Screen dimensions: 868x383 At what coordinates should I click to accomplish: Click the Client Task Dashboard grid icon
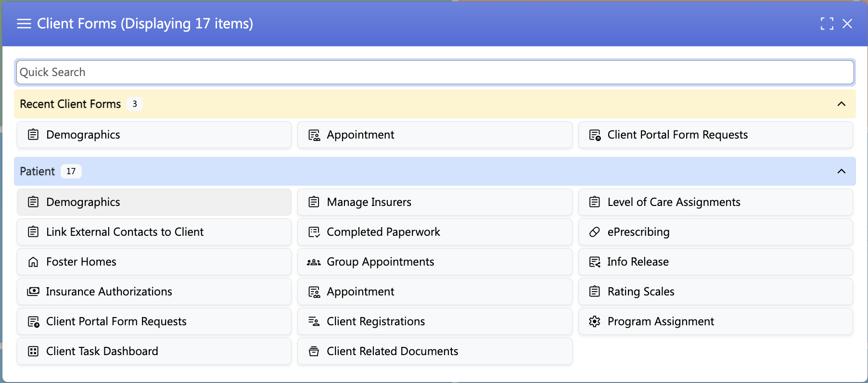point(33,351)
